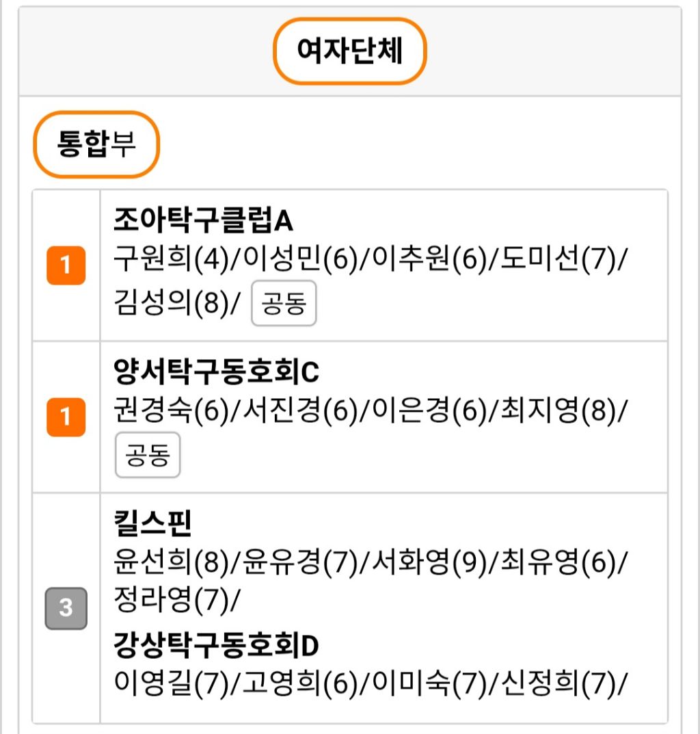Open team name 강상탁구동호회D
700x734 pixels.
coord(216,644)
